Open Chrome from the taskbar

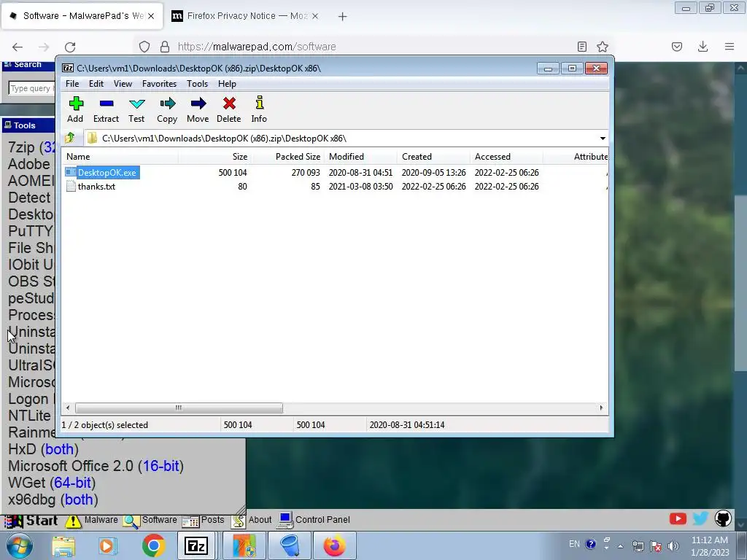click(x=153, y=545)
